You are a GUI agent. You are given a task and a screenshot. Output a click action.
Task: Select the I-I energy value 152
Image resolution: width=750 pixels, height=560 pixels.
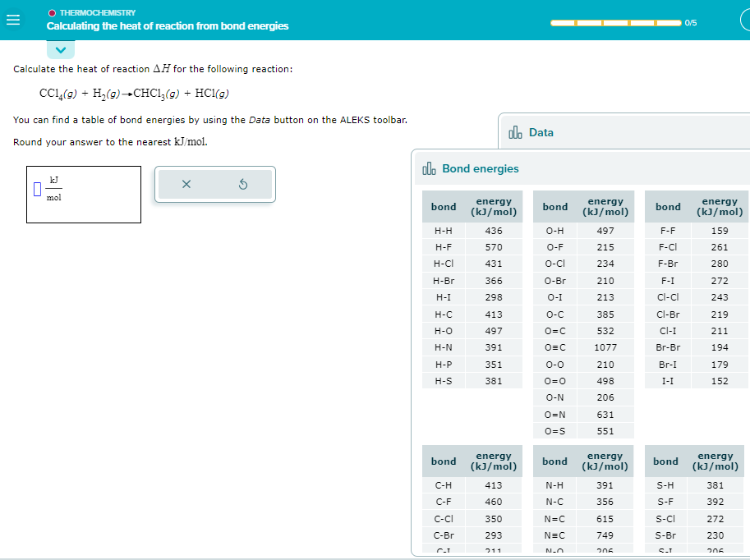point(720,381)
